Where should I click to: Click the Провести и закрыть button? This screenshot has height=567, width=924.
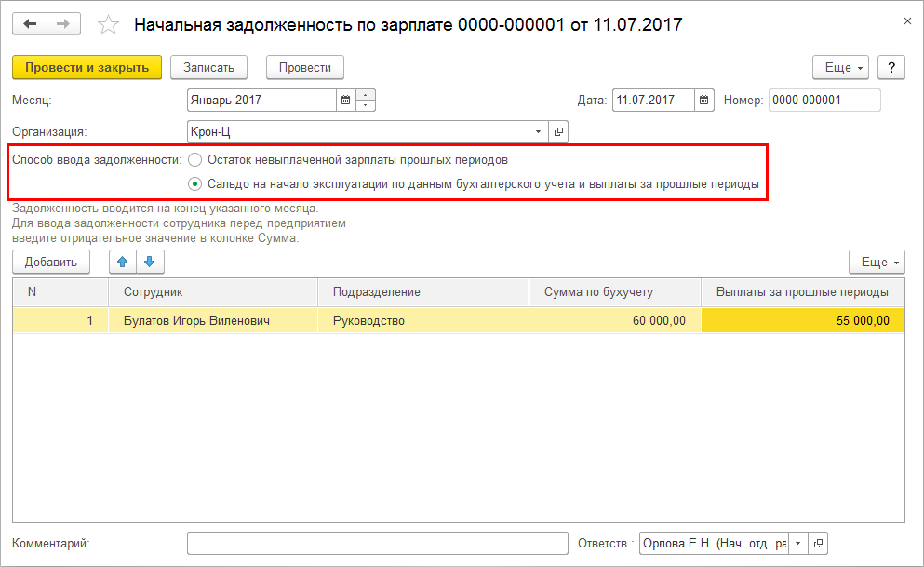[x=87, y=67]
